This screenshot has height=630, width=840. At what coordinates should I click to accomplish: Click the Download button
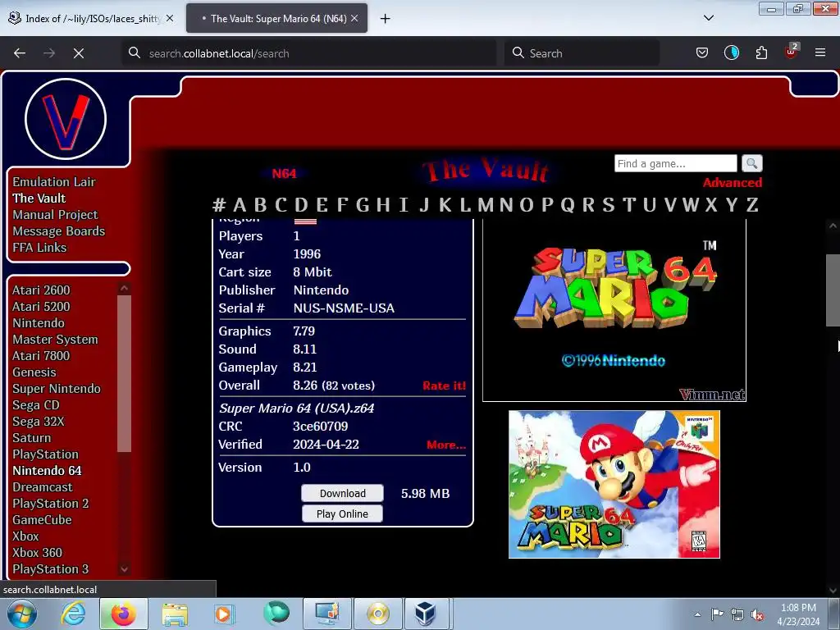(x=342, y=493)
